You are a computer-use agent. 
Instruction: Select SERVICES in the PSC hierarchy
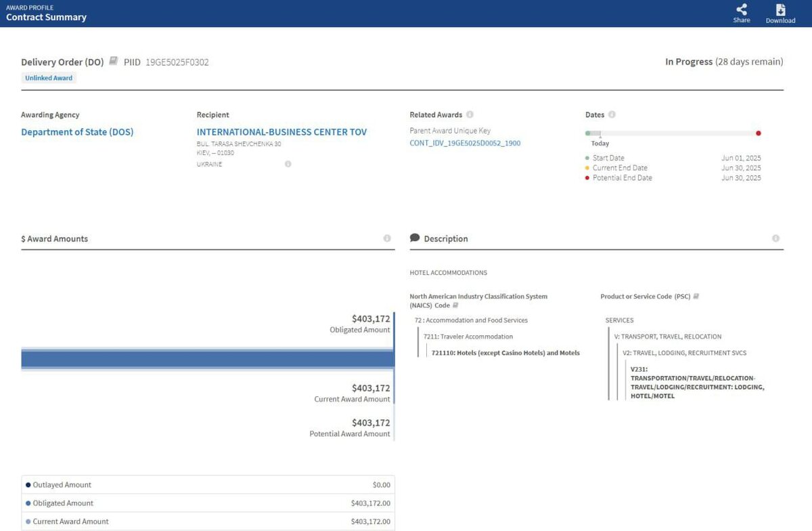(619, 320)
